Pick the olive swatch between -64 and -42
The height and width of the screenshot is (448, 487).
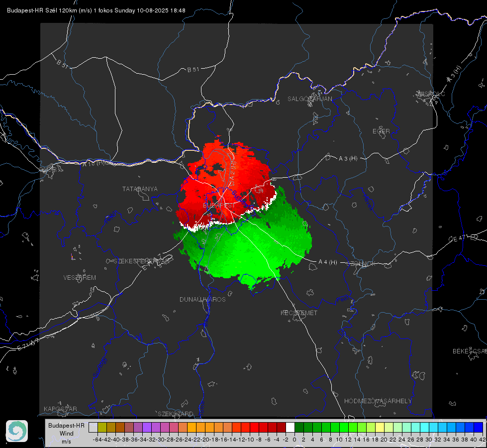[x=102, y=427]
